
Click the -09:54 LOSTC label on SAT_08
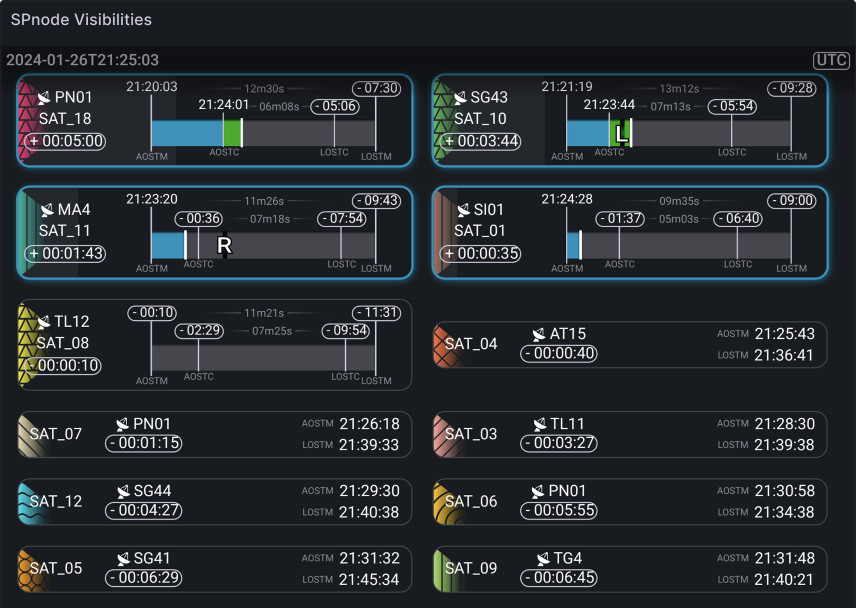(346, 331)
